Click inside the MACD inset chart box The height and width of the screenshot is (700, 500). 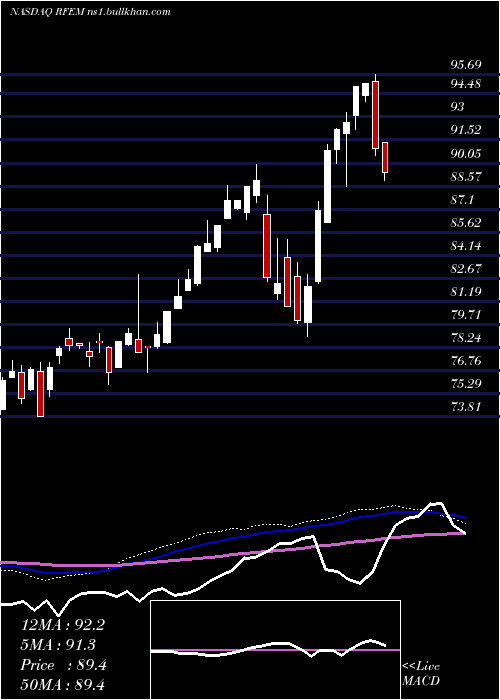pyautogui.click(x=275, y=650)
